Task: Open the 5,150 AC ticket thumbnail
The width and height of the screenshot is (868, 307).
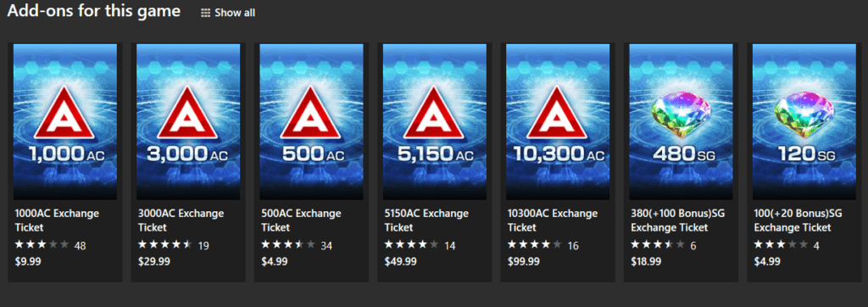Action: pos(435,122)
